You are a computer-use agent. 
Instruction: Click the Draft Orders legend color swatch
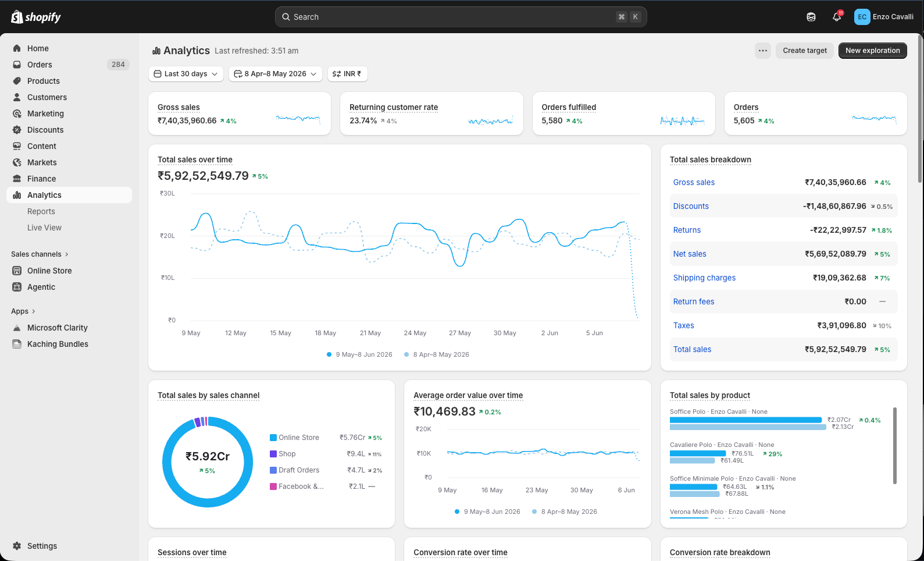pos(273,470)
